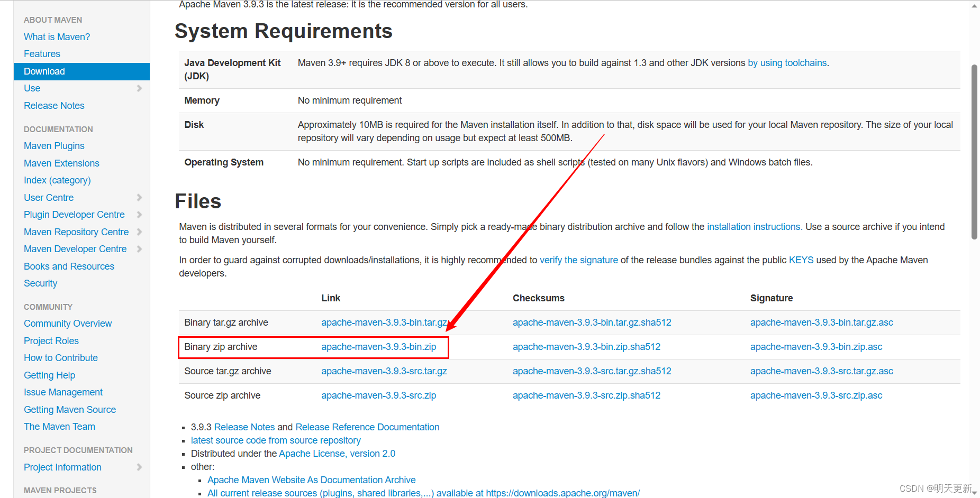The height and width of the screenshot is (498, 980).
Task: Open src.tar.gz.asc signature
Action: click(822, 371)
